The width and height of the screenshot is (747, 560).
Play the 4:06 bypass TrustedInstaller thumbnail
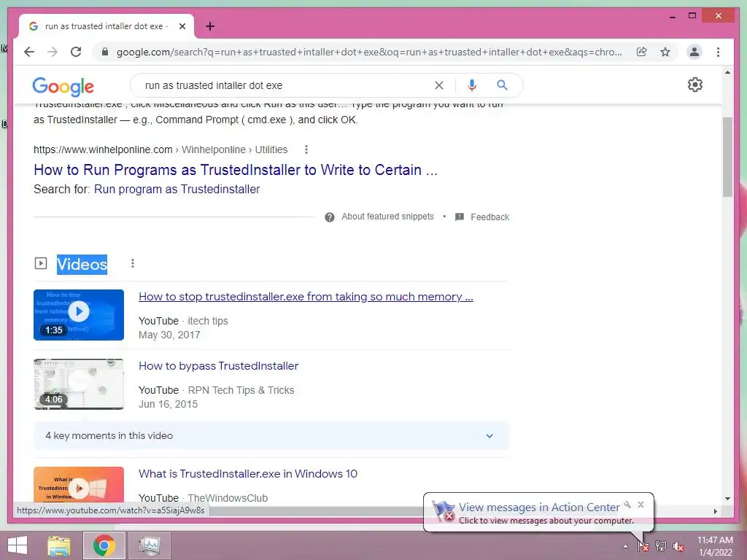point(79,384)
